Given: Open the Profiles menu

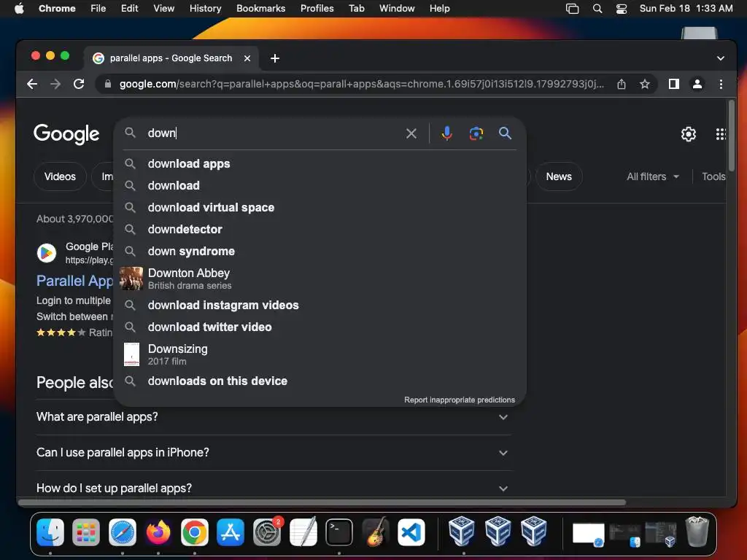Looking at the screenshot, I should 317,9.
